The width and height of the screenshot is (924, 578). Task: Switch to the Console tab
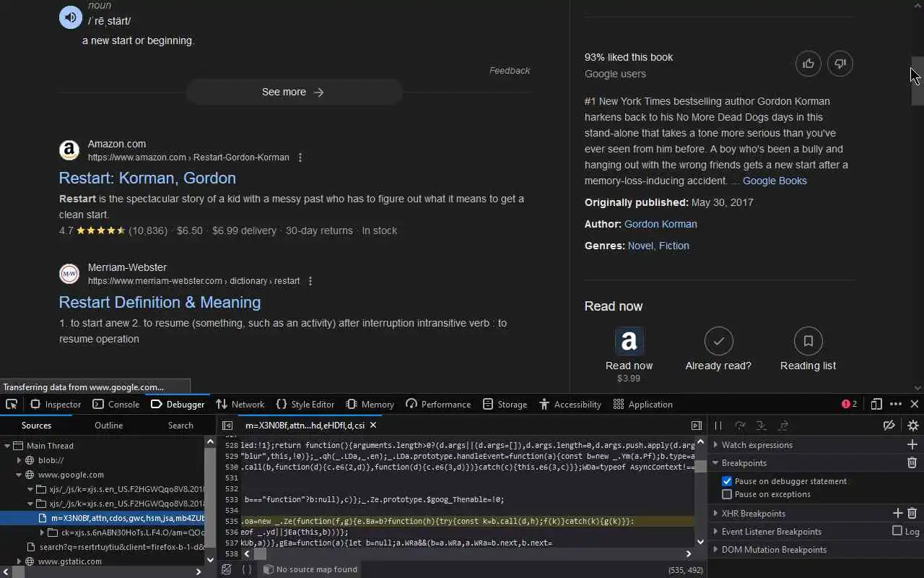point(116,404)
